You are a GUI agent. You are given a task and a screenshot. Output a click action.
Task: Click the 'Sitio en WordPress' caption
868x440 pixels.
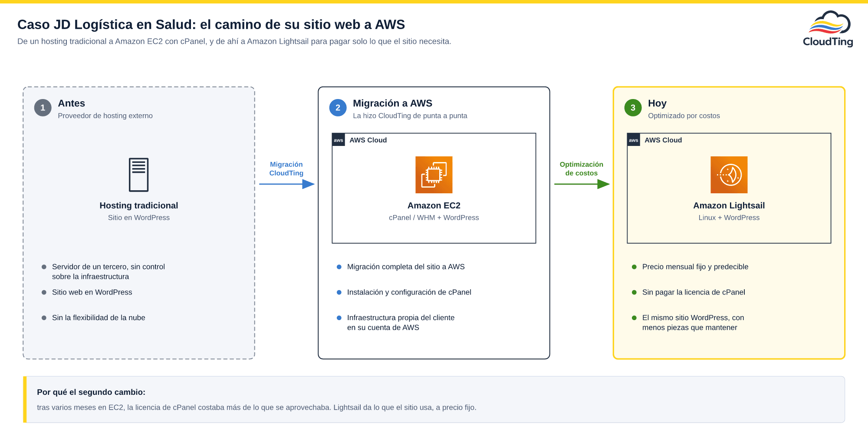coord(139,218)
